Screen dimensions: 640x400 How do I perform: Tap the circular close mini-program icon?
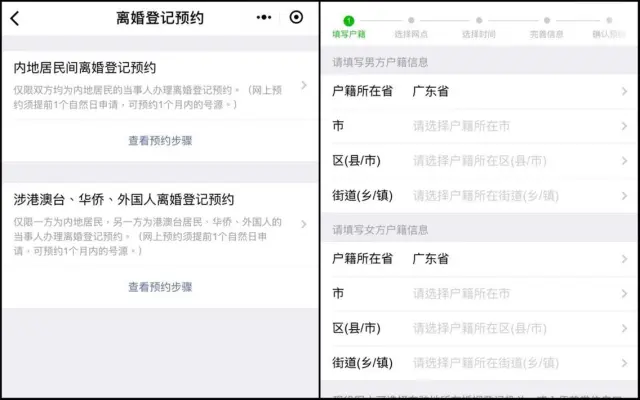coord(296,18)
